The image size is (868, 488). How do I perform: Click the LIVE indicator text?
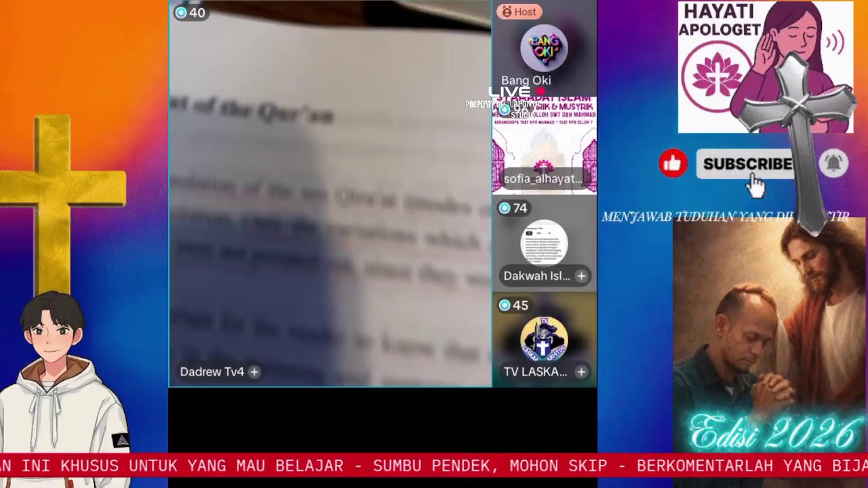(x=510, y=91)
